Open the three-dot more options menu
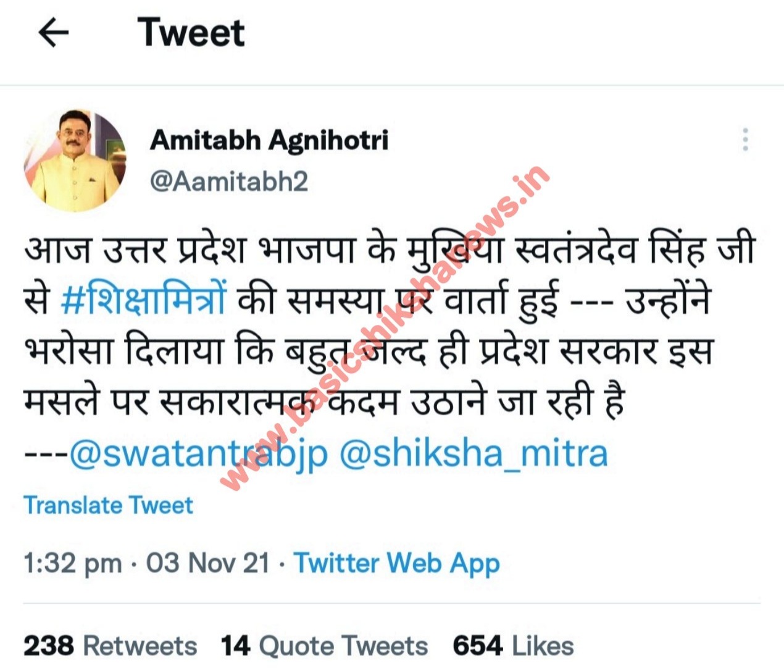The width and height of the screenshot is (784, 672). coord(746,140)
